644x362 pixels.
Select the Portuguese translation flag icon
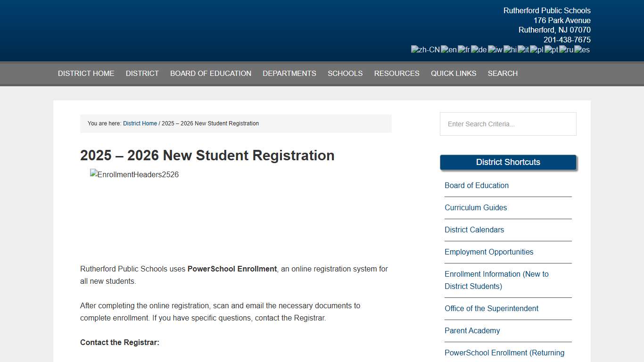550,49
